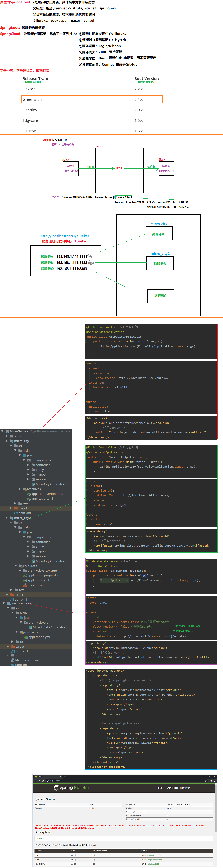
Task: Collapse the micro_eureka module tree
Action: (4, 603)
